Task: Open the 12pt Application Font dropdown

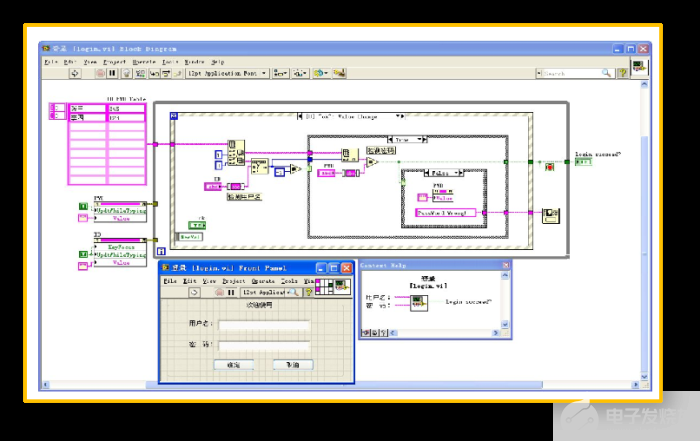Action: point(227,73)
